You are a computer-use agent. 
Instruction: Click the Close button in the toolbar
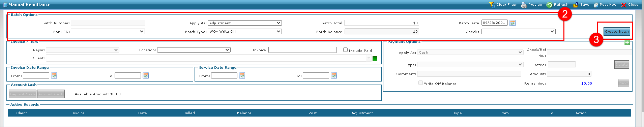(x=630, y=5)
